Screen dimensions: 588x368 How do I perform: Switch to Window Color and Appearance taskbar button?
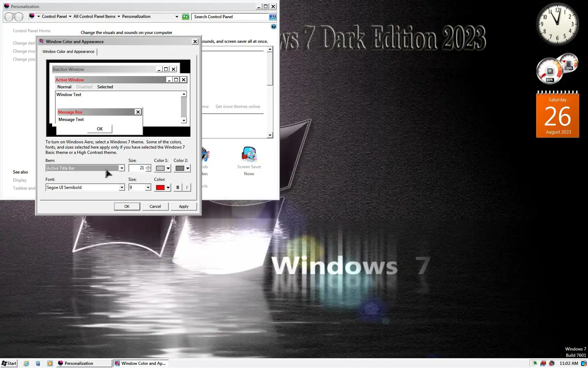pos(141,363)
